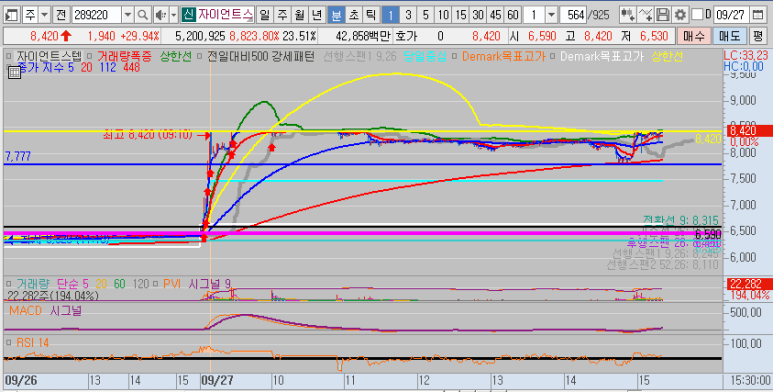The width and height of the screenshot is (773, 392).
Task: Expand the stock code history dropdown
Action: (128, 15)
